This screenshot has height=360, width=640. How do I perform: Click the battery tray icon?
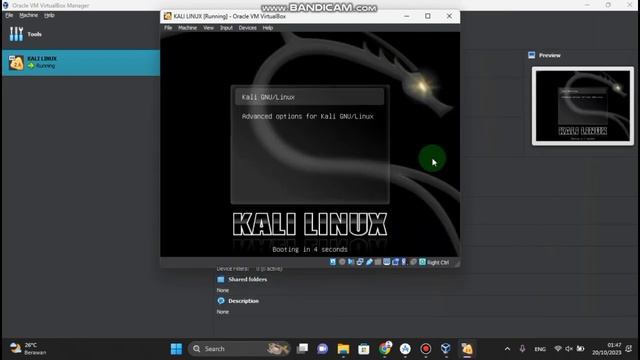tap(580, 349)
